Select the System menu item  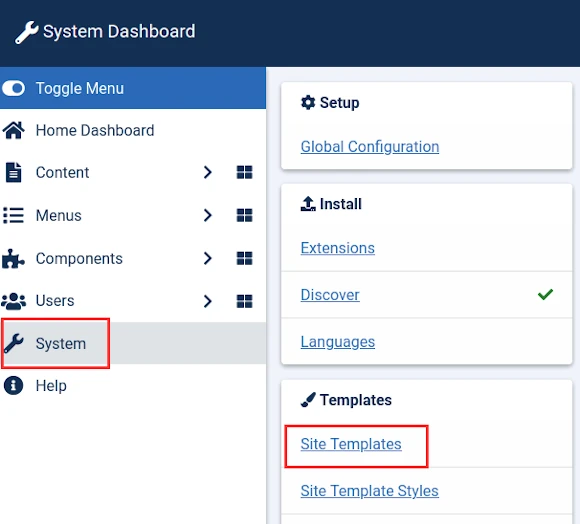133,343
